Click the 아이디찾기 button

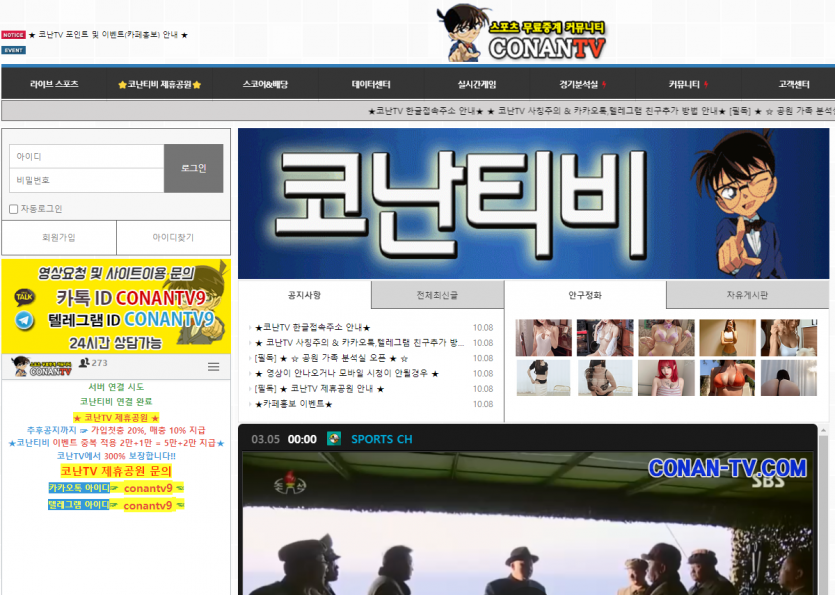(x=174, y=238)
